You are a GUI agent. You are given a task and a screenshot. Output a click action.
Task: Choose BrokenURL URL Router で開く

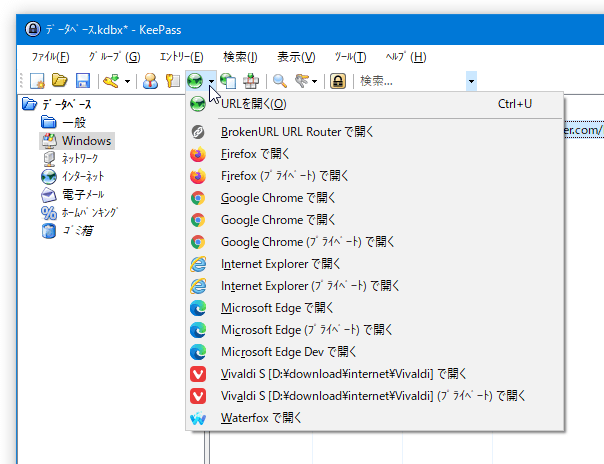pos(374,132)
